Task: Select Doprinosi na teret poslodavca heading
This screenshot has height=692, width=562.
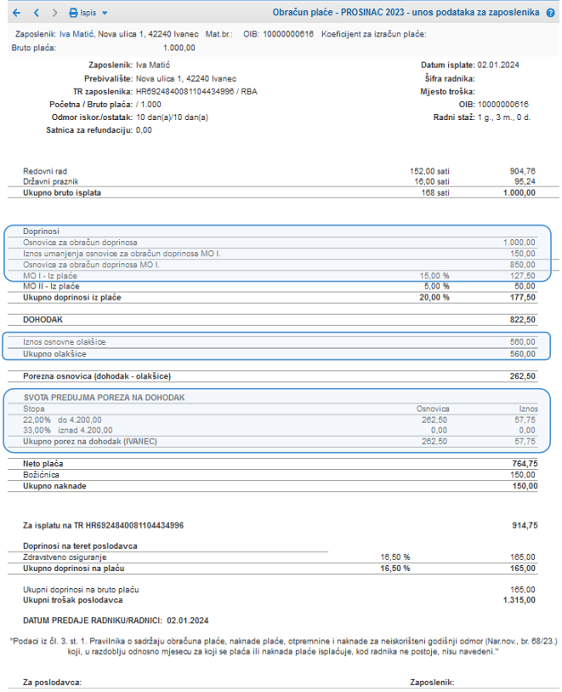Action: coord(80,546)
